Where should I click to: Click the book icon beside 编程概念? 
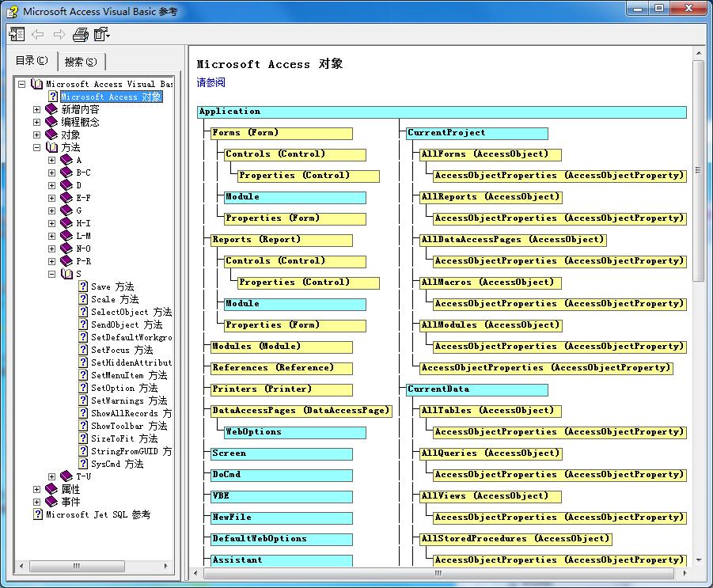pyautogui.click(x=51, y=122)
